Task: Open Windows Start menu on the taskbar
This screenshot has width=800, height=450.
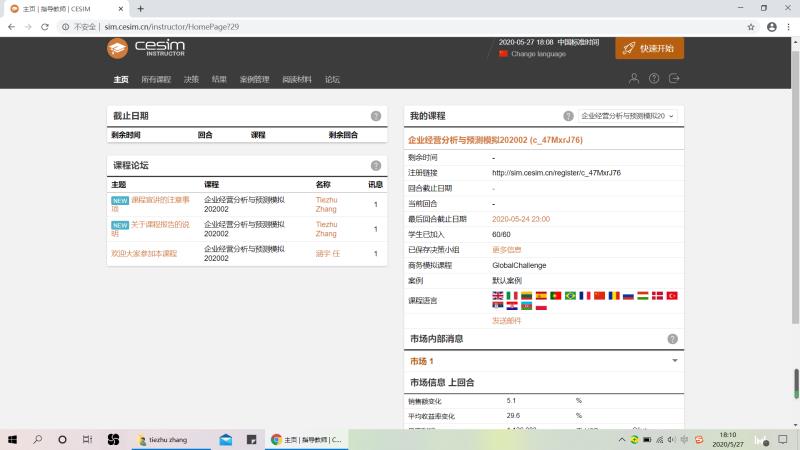Action: (13, 439)
